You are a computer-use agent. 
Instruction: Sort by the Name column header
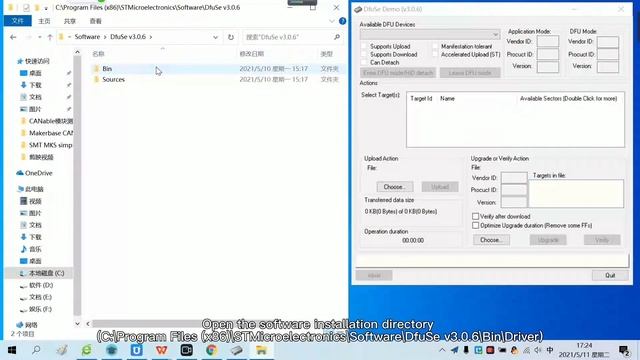coord(98,54)
